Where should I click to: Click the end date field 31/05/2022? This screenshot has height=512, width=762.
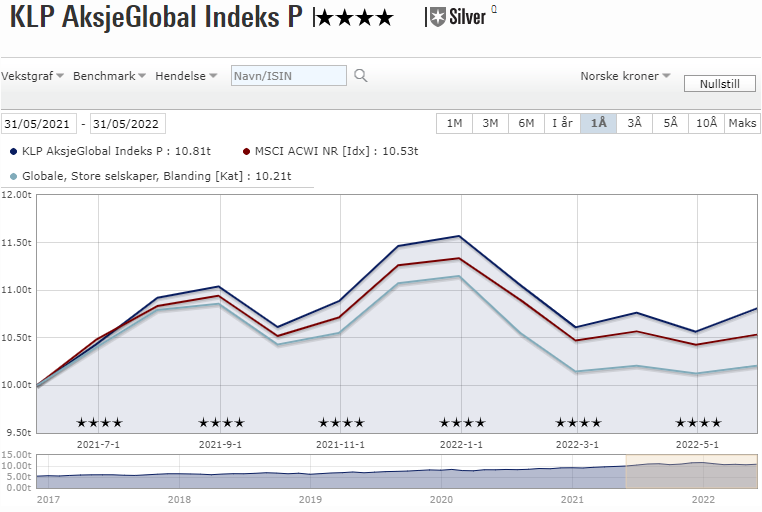coord(127,123)
